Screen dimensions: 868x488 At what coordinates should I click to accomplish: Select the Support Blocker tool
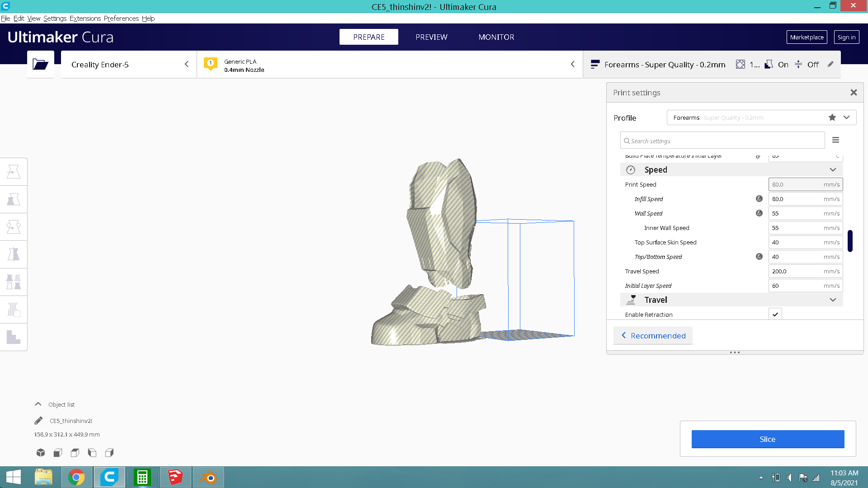tap(14, 310)
